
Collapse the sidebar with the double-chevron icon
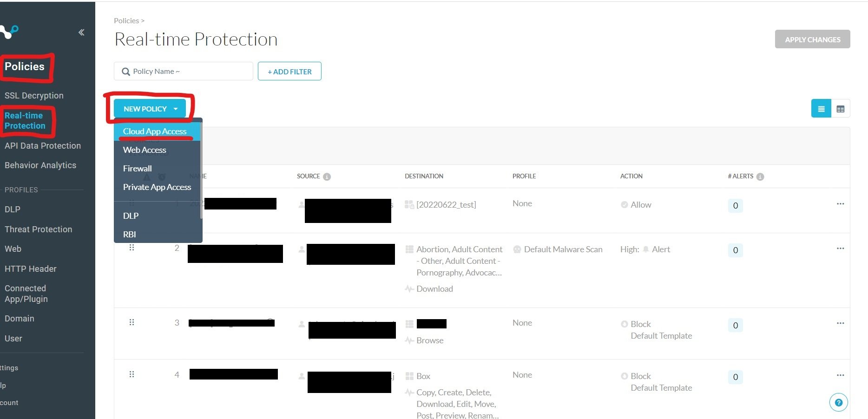click(81, 32)
